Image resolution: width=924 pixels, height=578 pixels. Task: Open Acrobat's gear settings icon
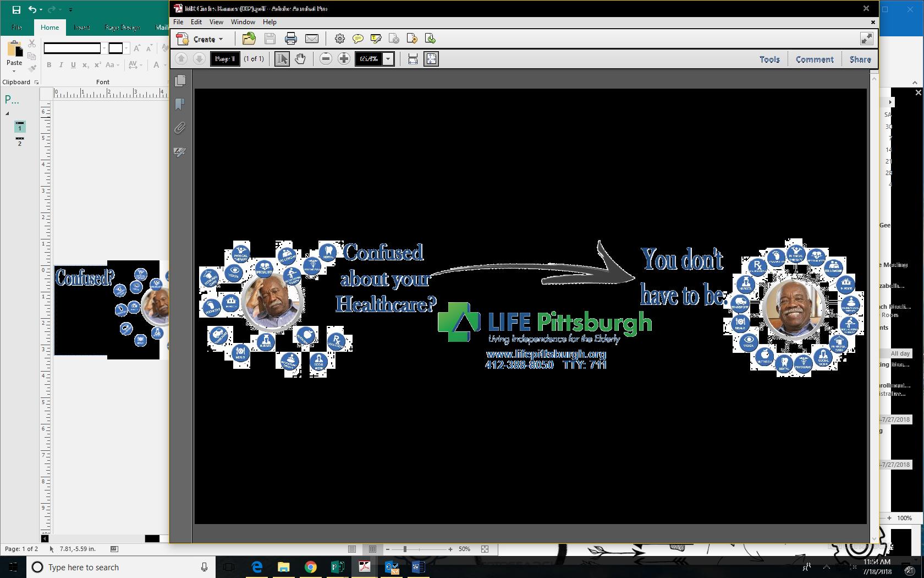coord(340,39)
